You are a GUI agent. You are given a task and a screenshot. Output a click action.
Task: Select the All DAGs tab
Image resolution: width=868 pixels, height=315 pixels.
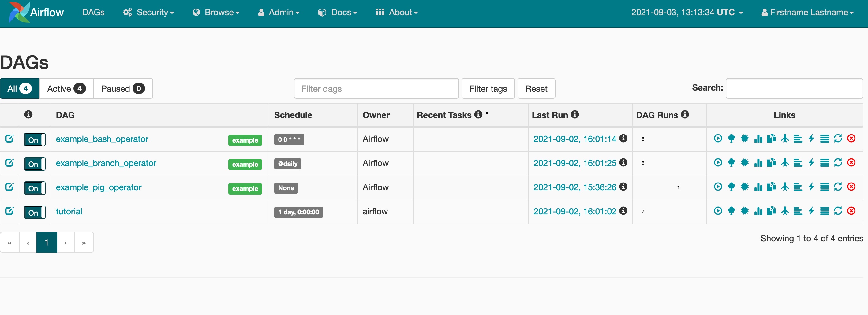coord(20,88)
